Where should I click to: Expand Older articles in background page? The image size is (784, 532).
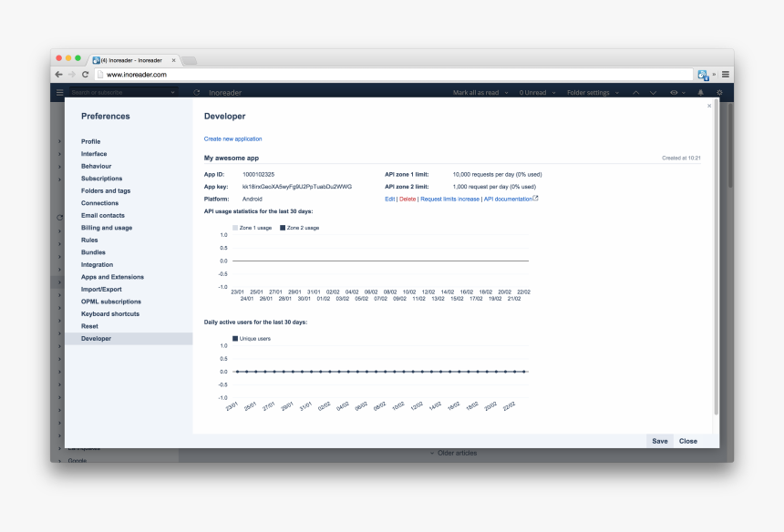click(453, 453)
